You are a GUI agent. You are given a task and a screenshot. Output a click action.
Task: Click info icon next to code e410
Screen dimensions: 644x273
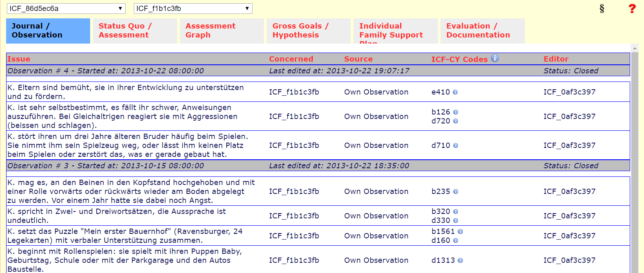455,92
